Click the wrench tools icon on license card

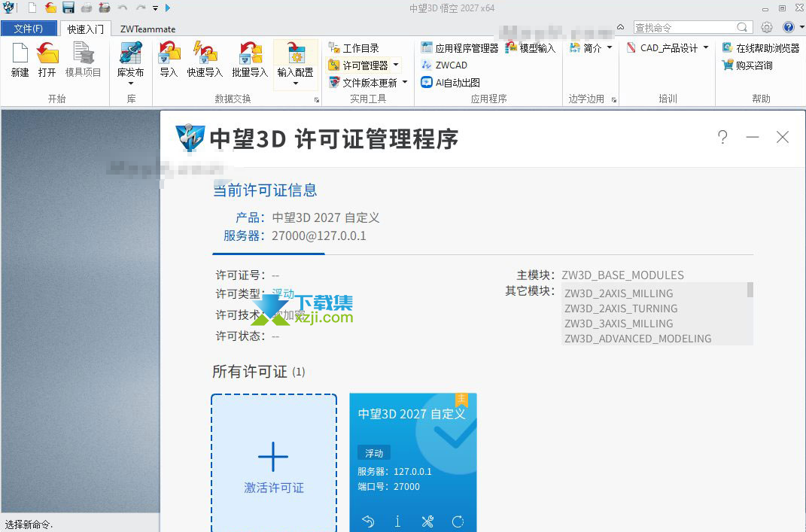click(427, 521)
